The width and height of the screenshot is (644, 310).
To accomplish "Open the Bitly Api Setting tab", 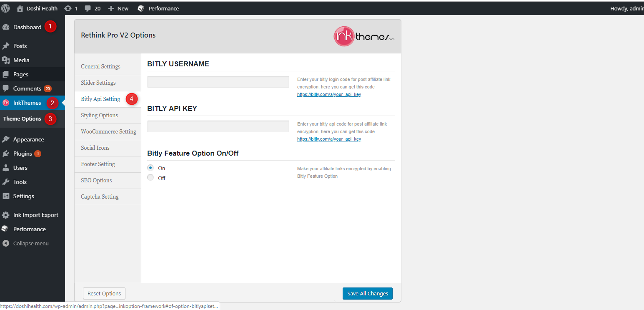I will click(108, 99).
